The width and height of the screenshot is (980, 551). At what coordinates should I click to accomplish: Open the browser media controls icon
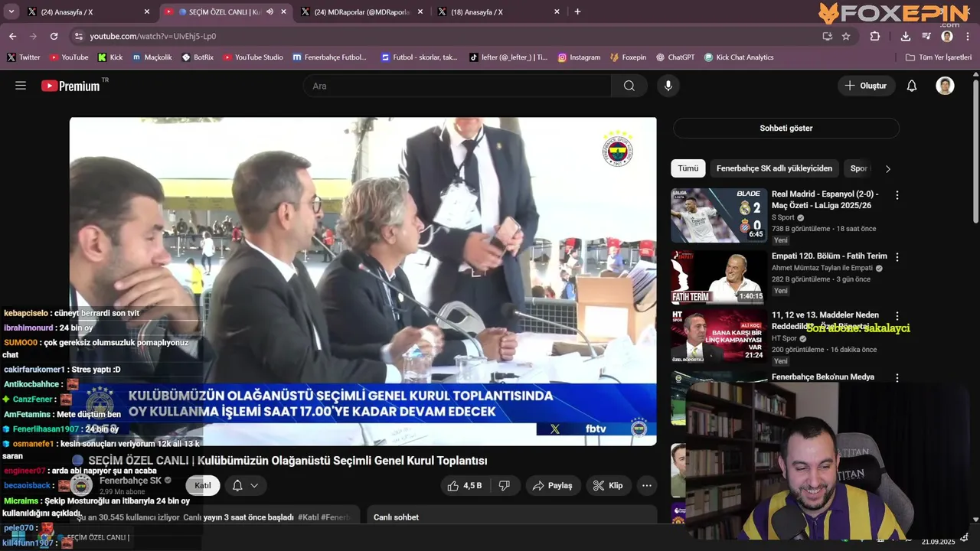pos(926,36)
